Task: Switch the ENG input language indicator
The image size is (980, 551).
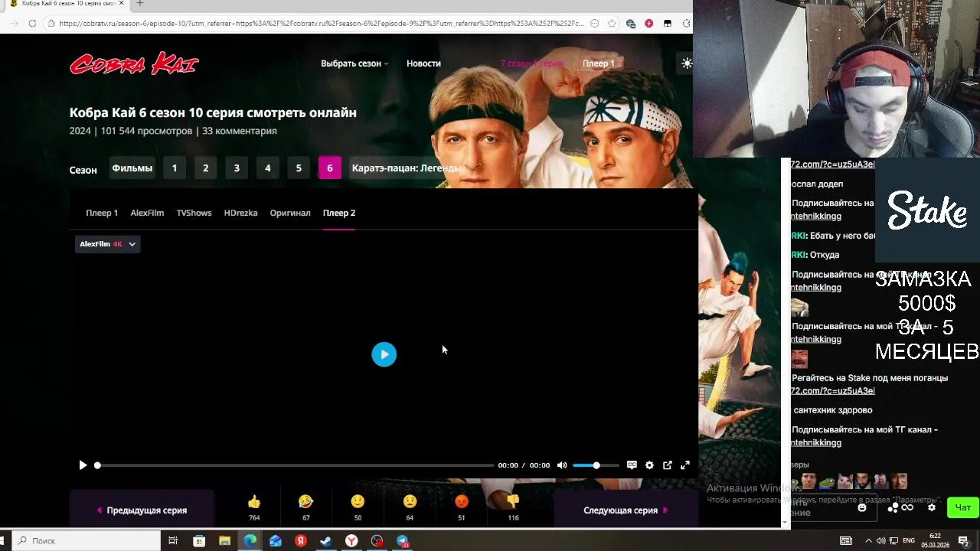Action: tap(909, 541)
